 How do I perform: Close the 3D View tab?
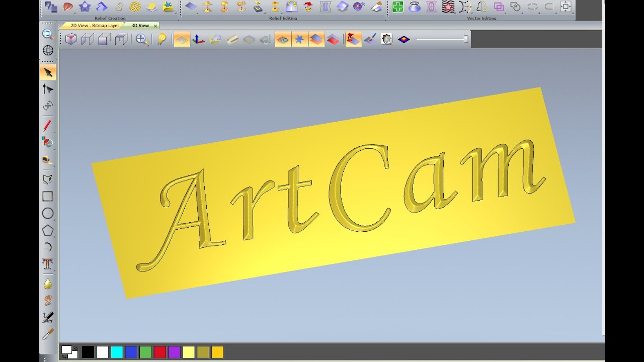coord(155,26)
